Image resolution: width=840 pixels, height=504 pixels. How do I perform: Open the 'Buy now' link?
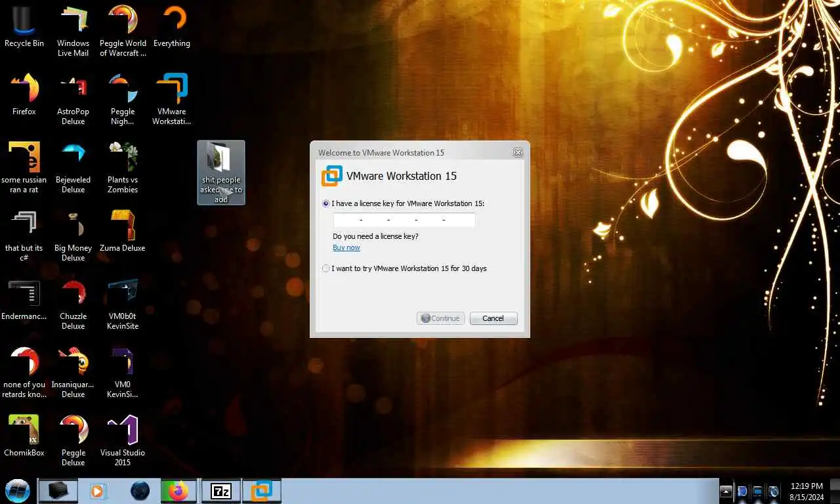[346, 247]
